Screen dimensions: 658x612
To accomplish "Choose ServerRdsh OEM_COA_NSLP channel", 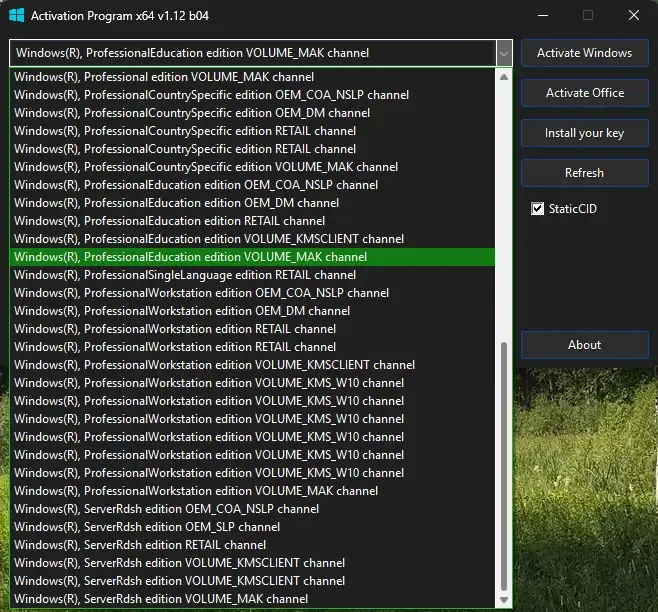I will pos(252,509).
